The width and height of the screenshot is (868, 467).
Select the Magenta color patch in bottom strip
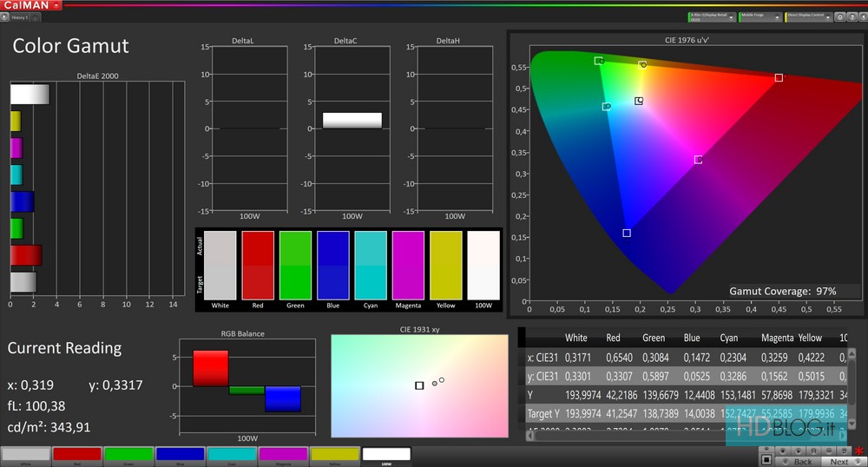pyautogui.click(x=283, y=454)
